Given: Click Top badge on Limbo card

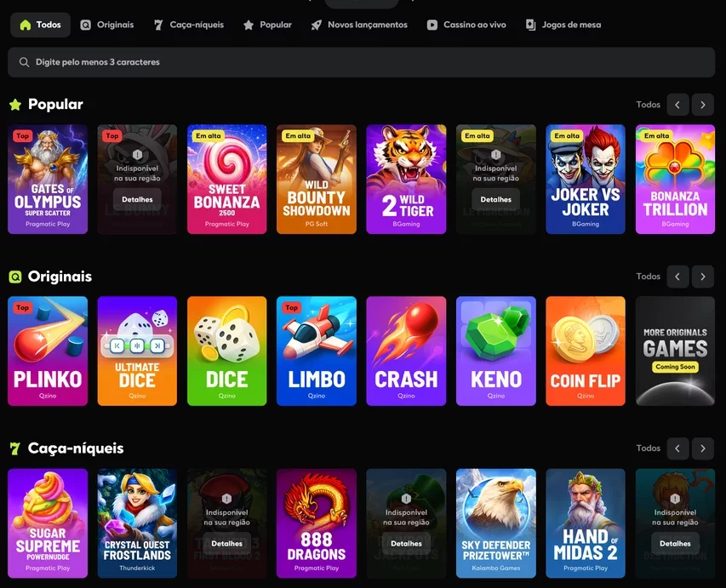Looking at the screenshot, I should [x=291, y=308].
